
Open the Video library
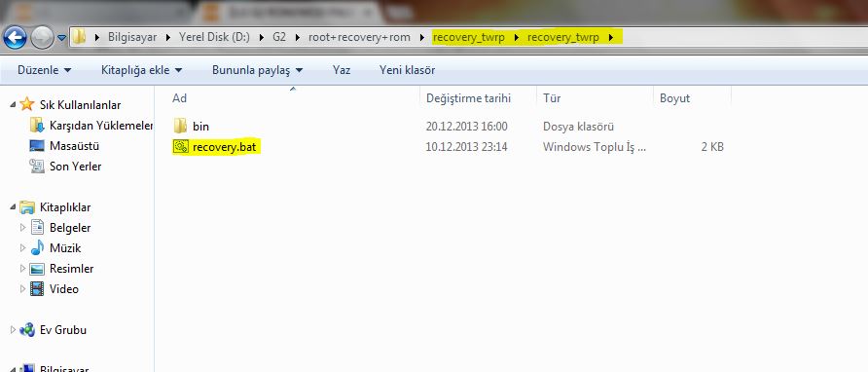point(64,289)
